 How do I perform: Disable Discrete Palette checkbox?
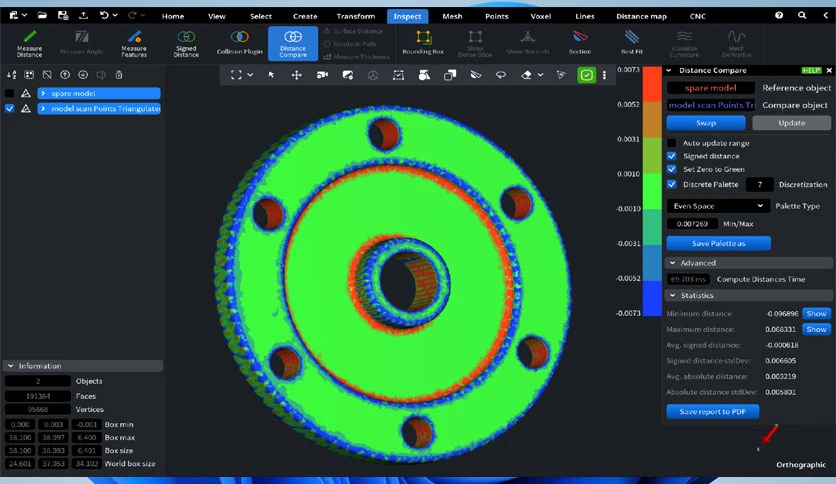pos(672,184)
